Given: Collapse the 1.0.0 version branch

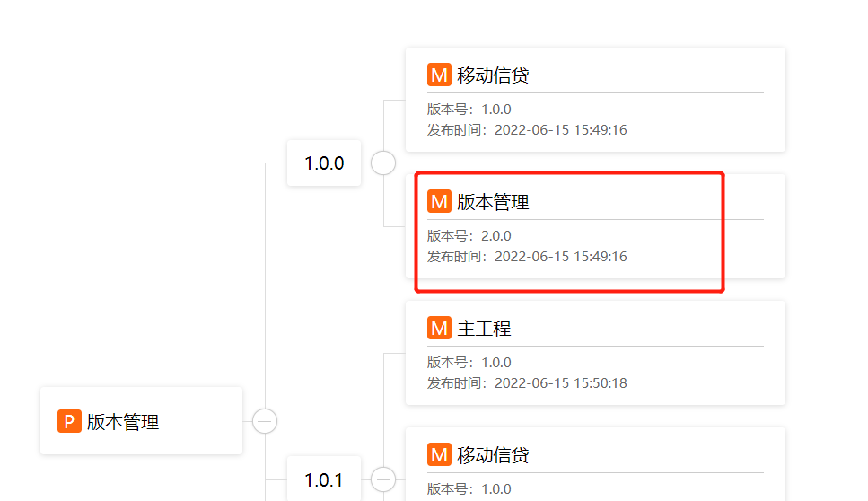Looking at the screenshot, I should point(383,163).
